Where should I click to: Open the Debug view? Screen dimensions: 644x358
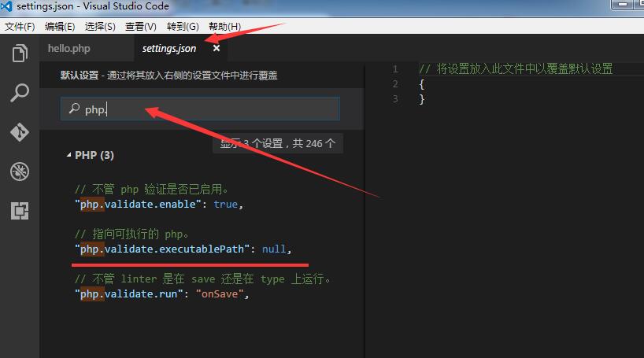tap(20, 172)
